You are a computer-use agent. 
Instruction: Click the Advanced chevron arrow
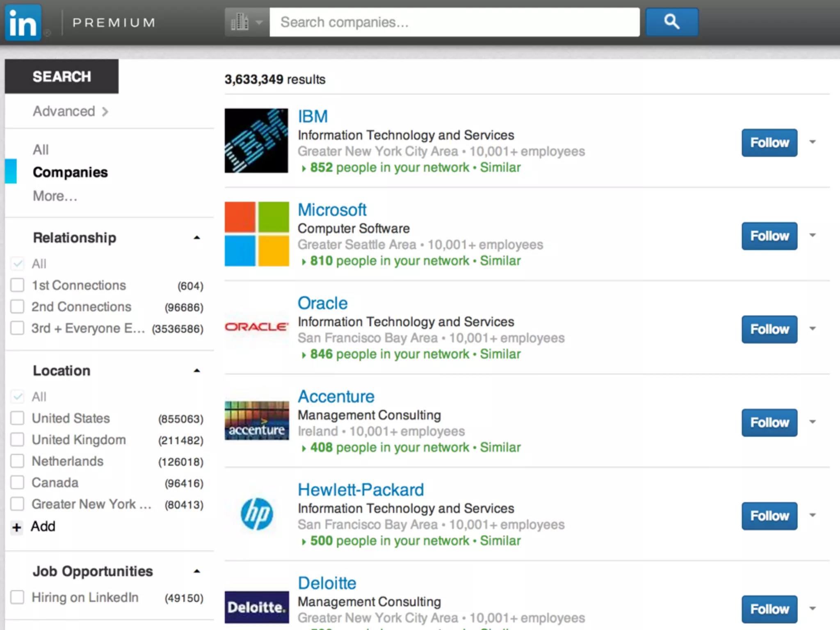coord(105,112)
